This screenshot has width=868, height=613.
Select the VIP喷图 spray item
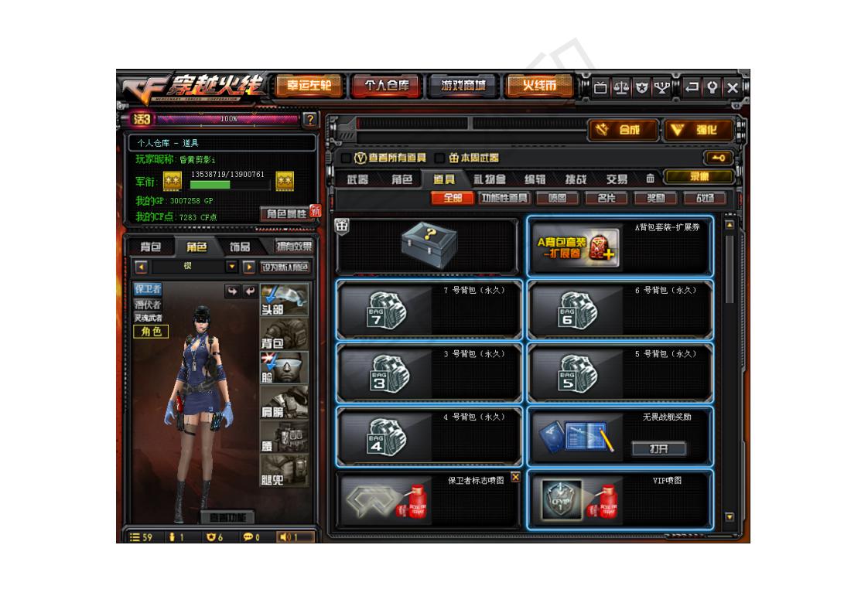coord(620,499)
